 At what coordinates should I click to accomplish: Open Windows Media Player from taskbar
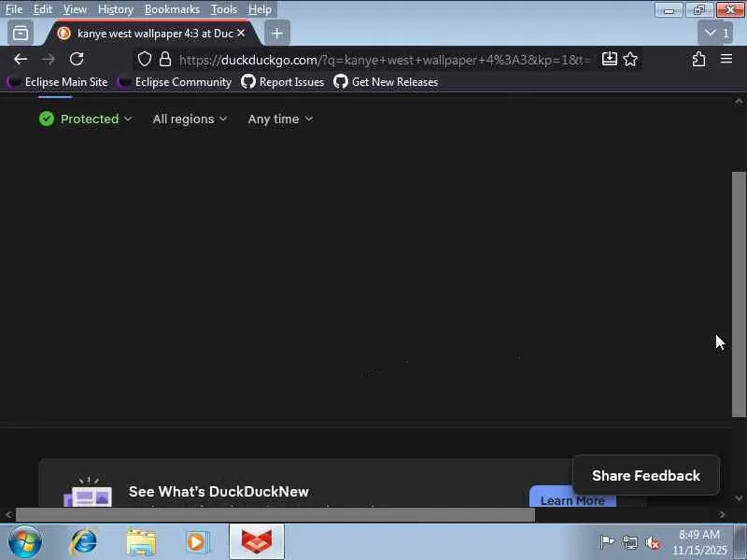[x=197, y=542]
